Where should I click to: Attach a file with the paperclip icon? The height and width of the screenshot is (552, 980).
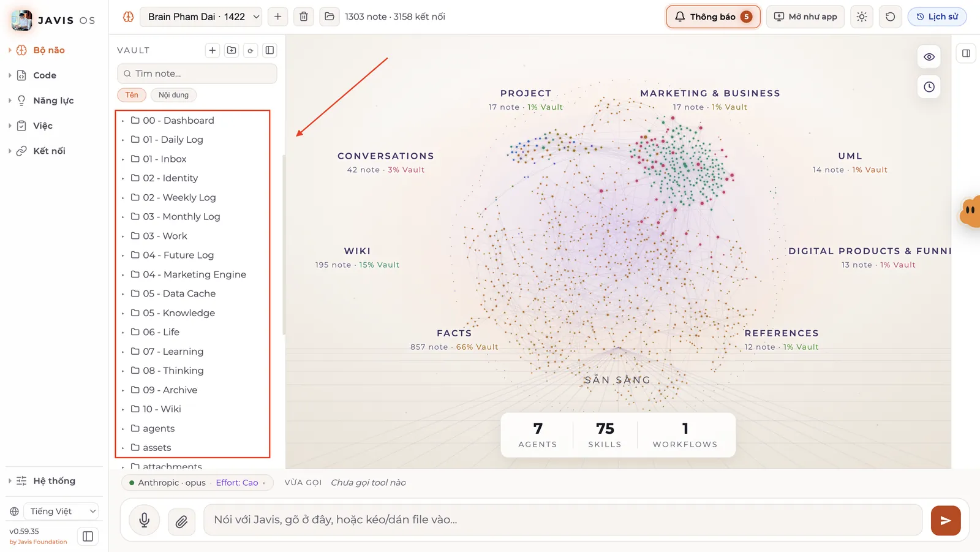[x=181, y=521]
